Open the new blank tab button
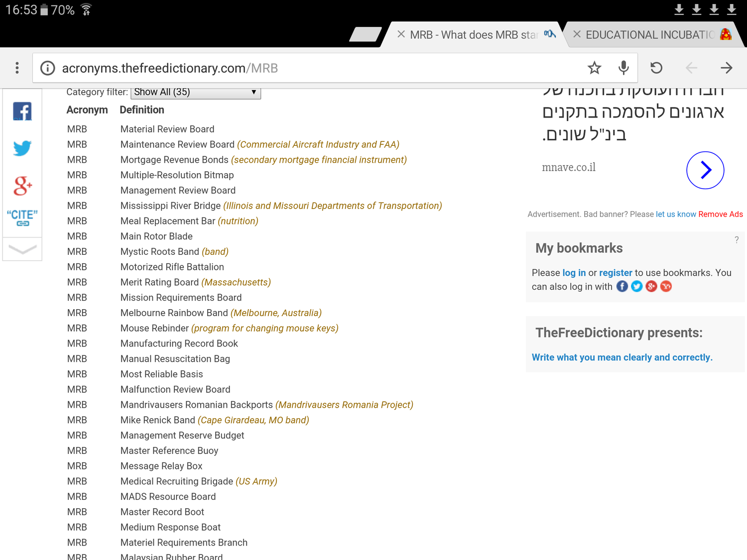Screen dimensions: 747x560 pyautogui.click(x=366, y=34)
